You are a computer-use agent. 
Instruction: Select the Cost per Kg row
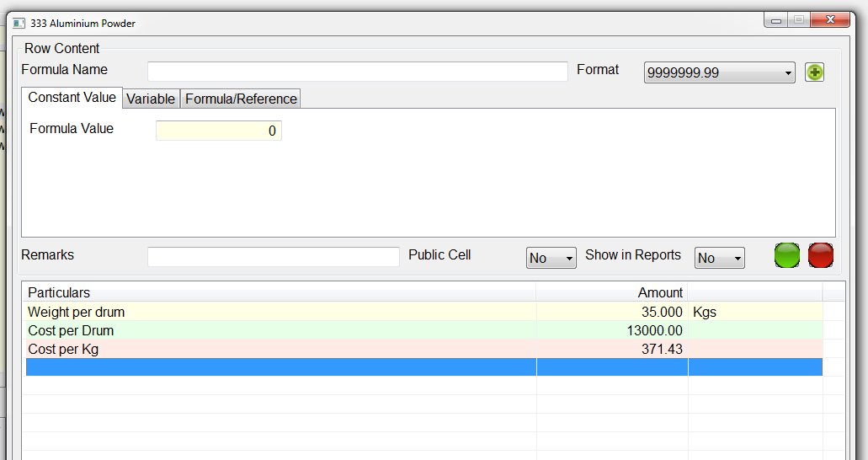pyautogui.click(x=280, y=349)
